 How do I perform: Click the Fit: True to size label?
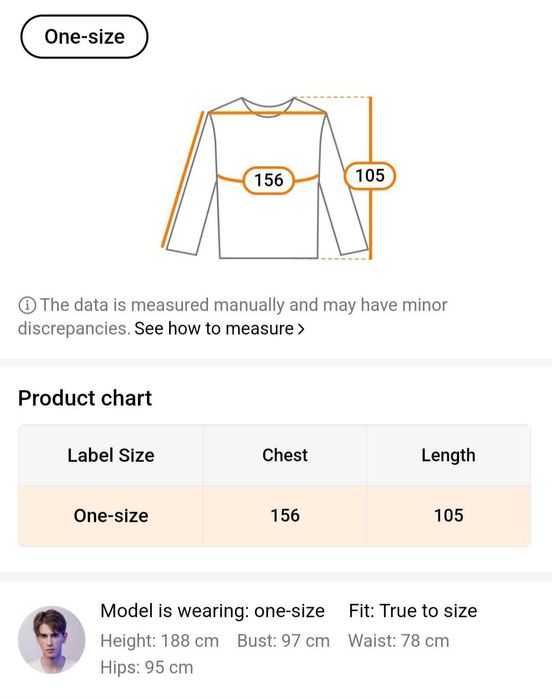tap(413, 611)
